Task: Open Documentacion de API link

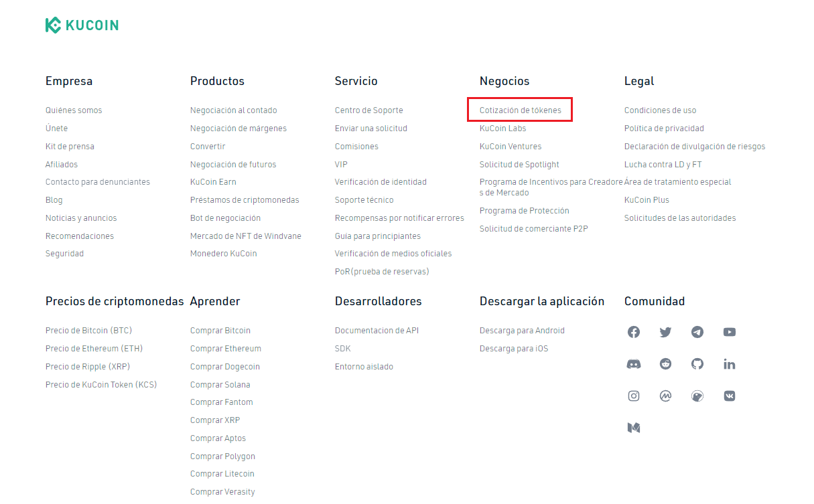Action: pyautogui.click(x=377, y=331)
